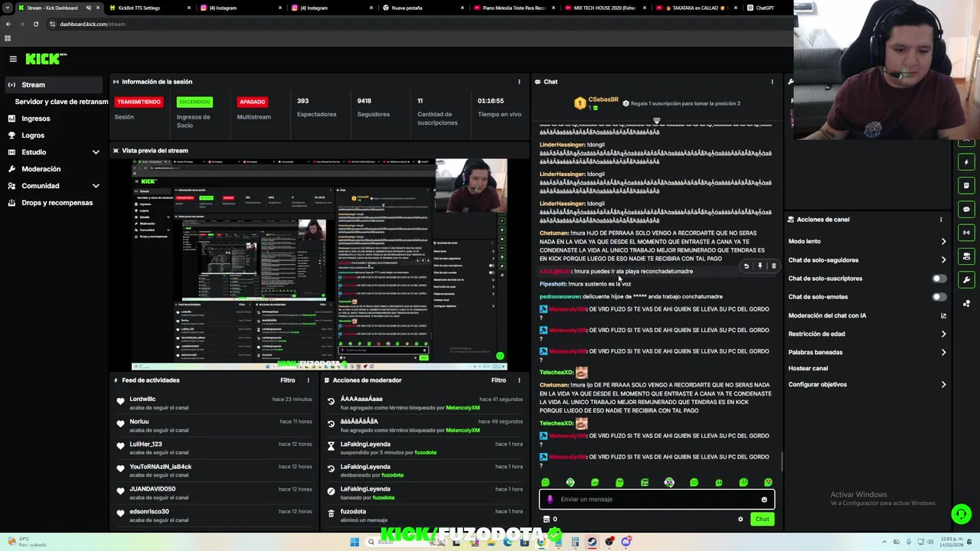980x551 pixels.
Task: Reload the page with browser refresh button
Action: point(36,24)
